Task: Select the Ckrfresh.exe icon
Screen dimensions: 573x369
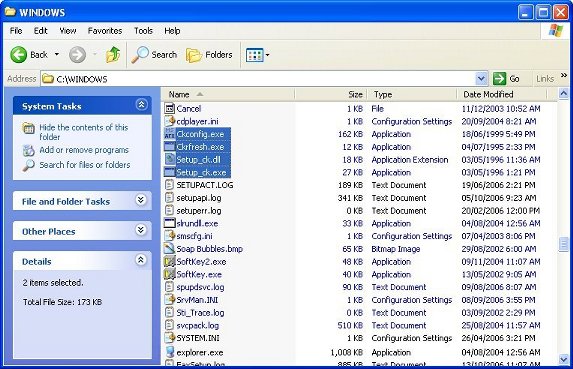Action: pyautogui.click(x=170, y=147)
